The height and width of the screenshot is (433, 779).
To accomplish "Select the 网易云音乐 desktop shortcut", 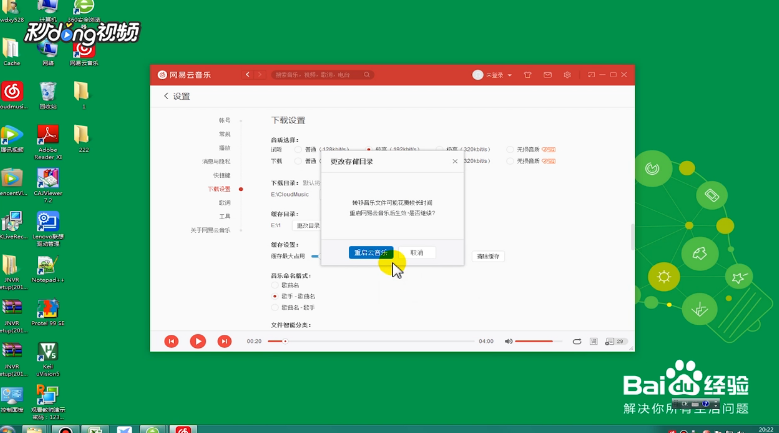I will pos(83,53).
